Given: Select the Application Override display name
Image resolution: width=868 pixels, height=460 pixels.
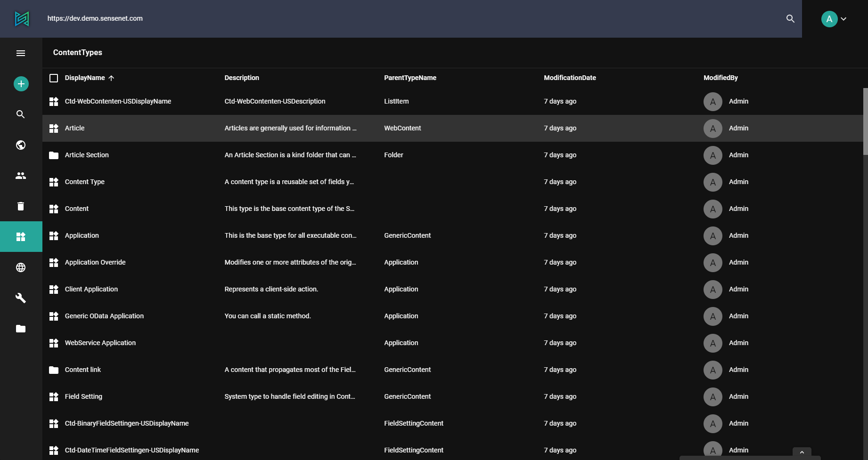Looking at the screenshot, I should (95, 262).
